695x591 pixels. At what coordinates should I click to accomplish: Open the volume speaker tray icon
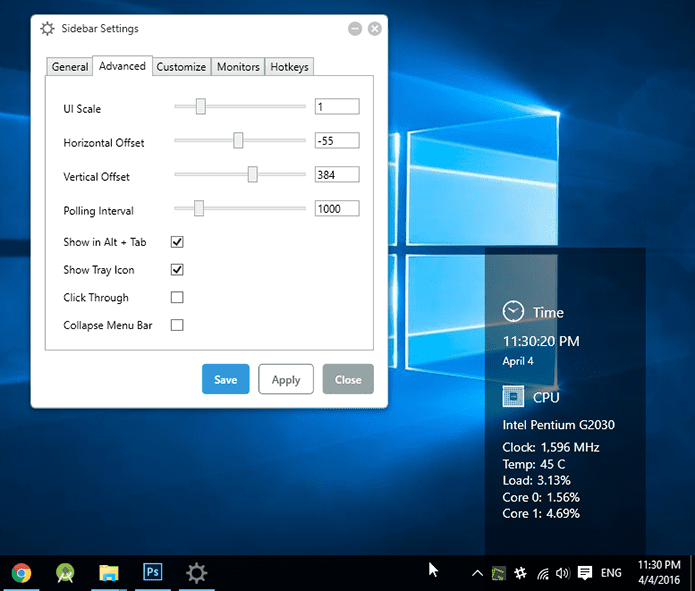[x=562, y=573]
